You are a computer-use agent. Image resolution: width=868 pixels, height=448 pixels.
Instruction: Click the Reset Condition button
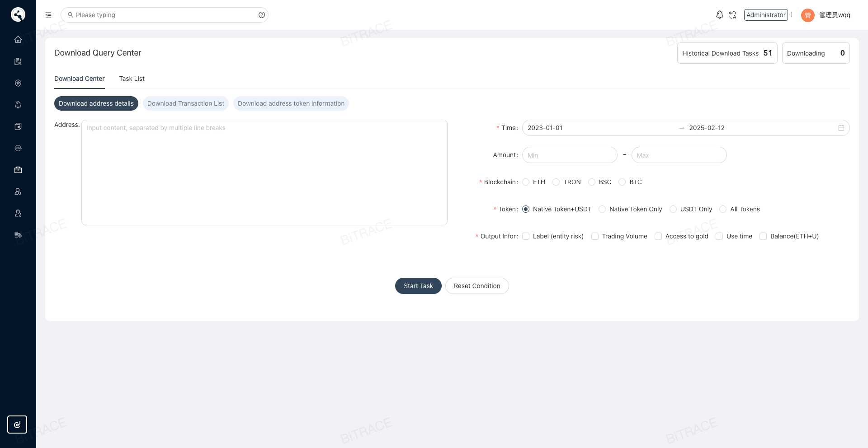(x=477, y=286)
